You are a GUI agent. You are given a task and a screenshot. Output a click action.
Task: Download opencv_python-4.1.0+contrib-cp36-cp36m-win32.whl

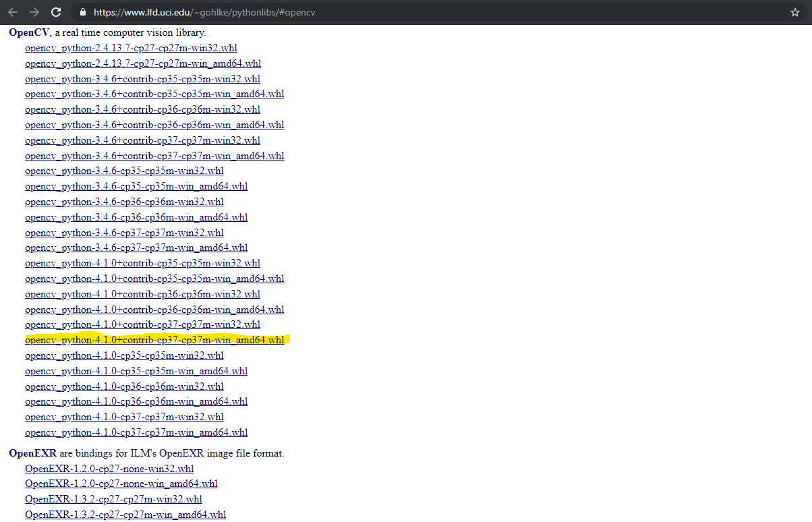[142, 294]
